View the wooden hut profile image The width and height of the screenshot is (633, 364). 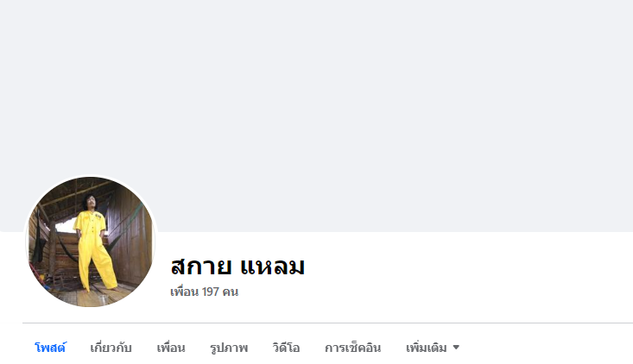[91, 242]
